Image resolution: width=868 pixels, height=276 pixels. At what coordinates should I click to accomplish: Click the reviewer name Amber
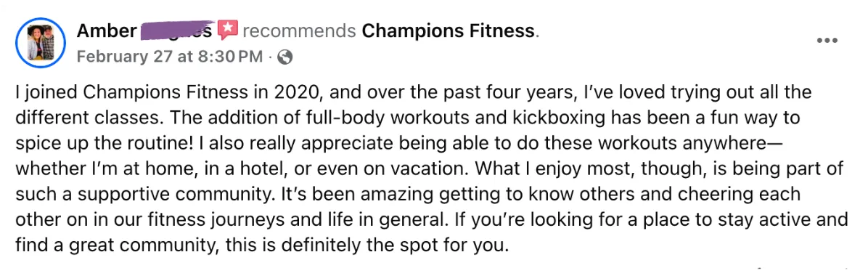(106, 31)
